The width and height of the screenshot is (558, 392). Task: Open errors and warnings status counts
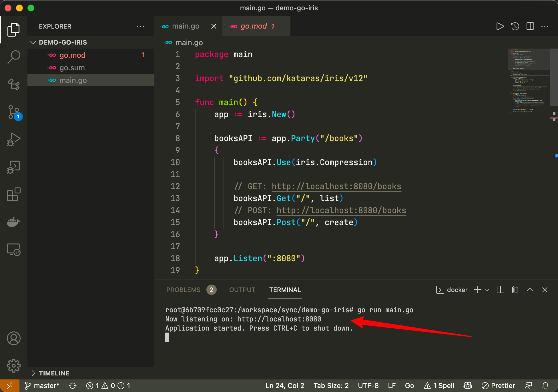108,386
